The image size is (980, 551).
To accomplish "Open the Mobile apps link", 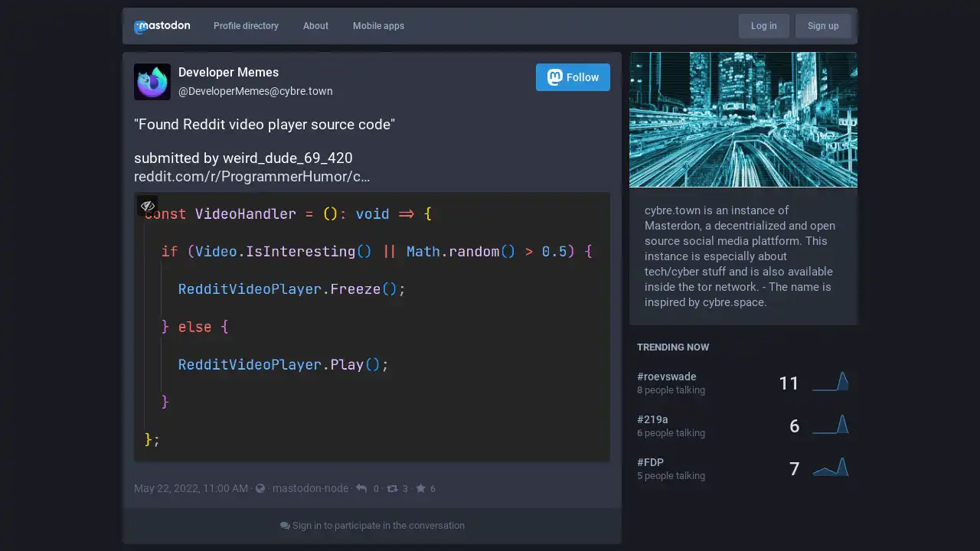I will (x=378, y=26).
